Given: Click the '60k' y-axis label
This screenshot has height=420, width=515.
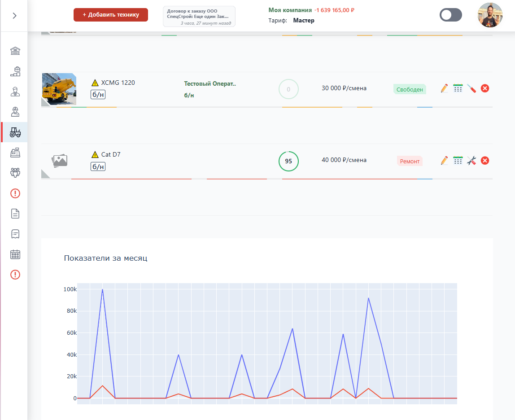Looking at the screenshot, I should pos(72,332).
